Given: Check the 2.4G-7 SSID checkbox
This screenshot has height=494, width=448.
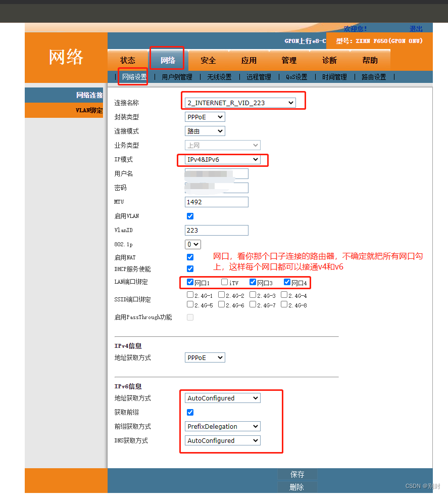Looking at the screenshot, I should [x=253, y=304].
